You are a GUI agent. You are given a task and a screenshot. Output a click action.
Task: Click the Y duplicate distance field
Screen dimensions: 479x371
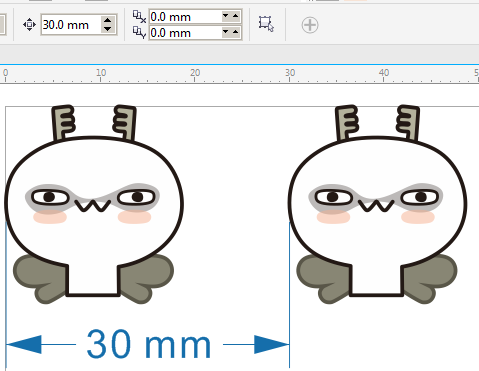[x=185, y=33]
